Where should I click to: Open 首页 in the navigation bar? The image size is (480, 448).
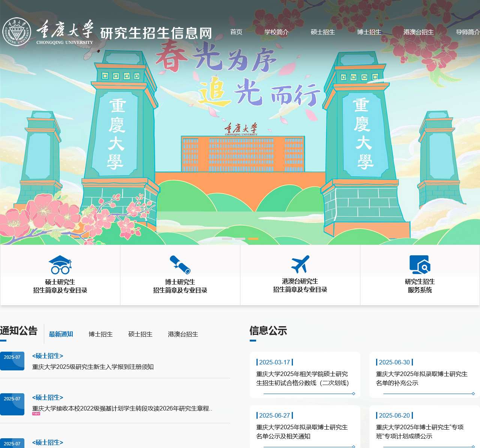click(237, 32)
